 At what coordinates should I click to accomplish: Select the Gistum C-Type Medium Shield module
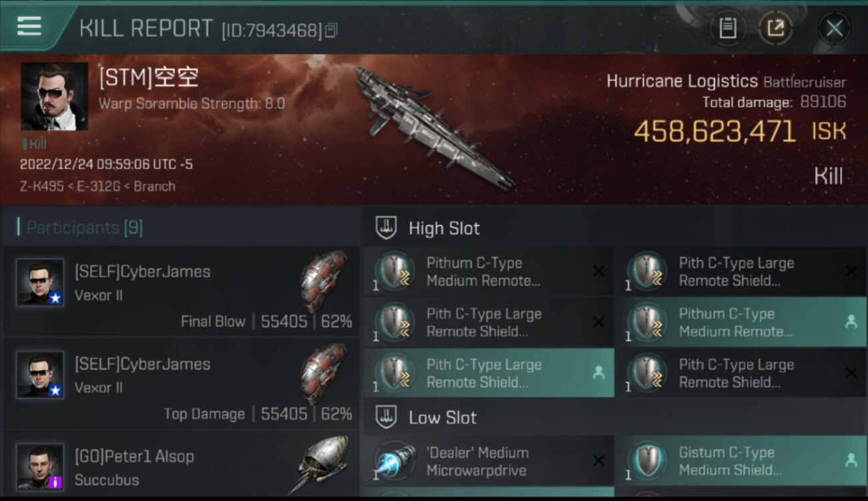click(741, 461)
